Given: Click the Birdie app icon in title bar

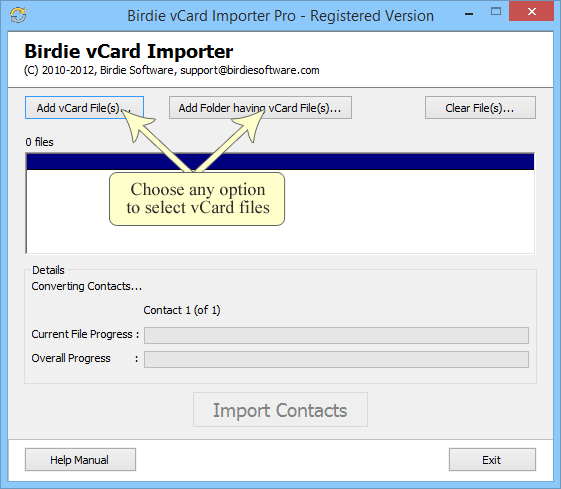Looking at the screenshot, I should point(18,15).
